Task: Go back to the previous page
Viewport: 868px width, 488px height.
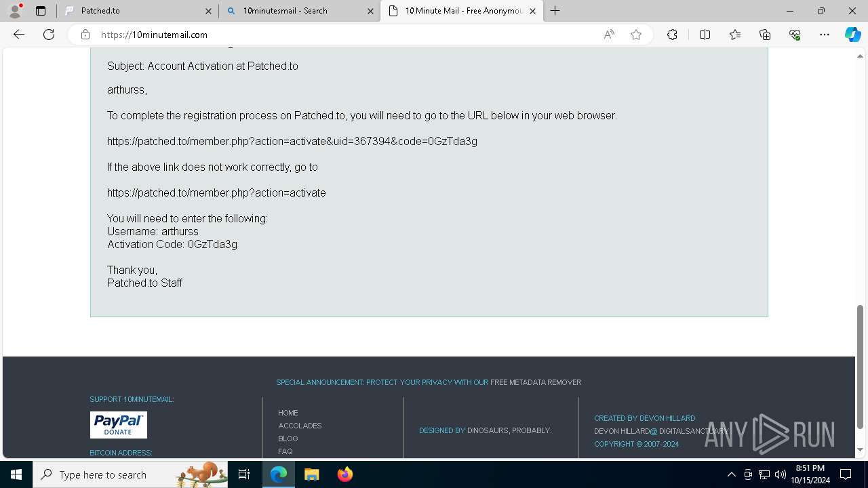Action: pos(19,35)
